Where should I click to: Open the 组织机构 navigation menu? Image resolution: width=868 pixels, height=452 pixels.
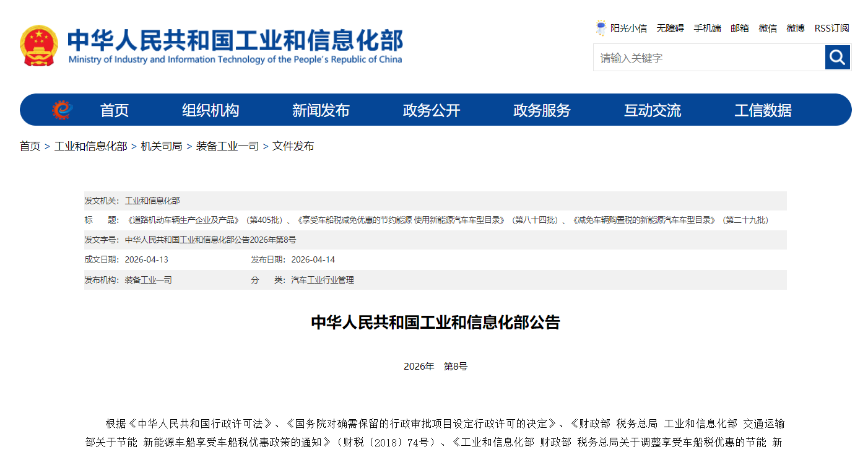(210, 110)
